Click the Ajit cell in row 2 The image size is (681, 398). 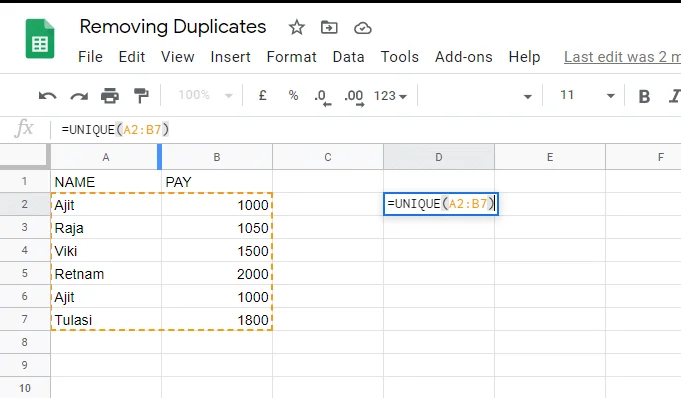[106, 205]
